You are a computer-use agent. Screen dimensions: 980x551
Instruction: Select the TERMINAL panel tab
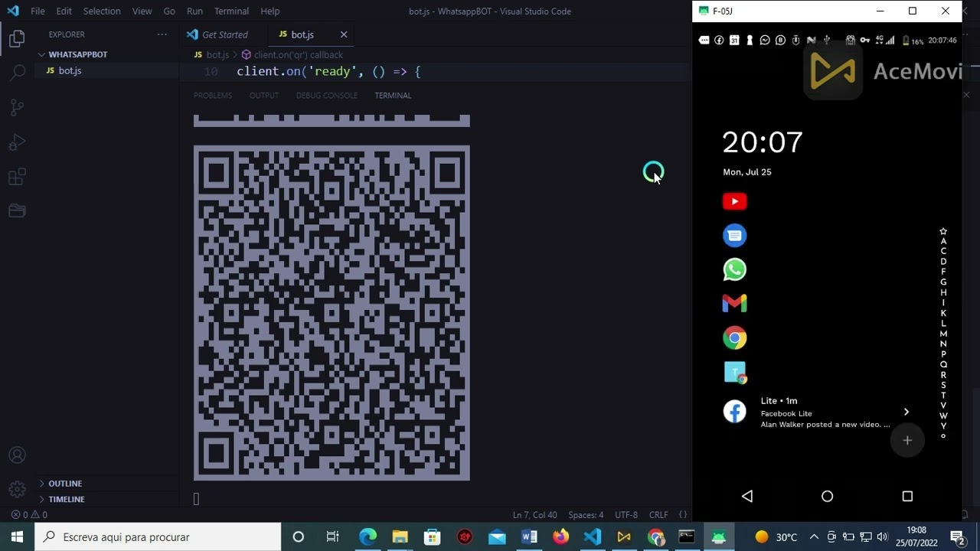393,96
